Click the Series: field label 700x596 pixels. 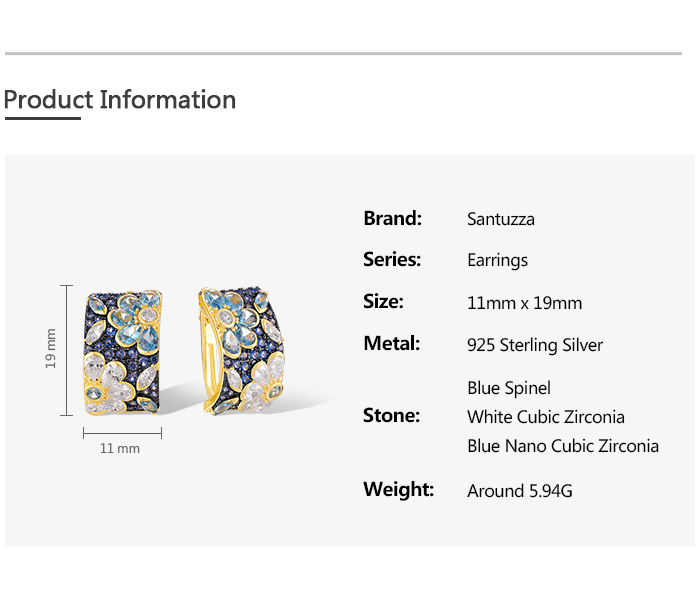(x=392, y=260)
